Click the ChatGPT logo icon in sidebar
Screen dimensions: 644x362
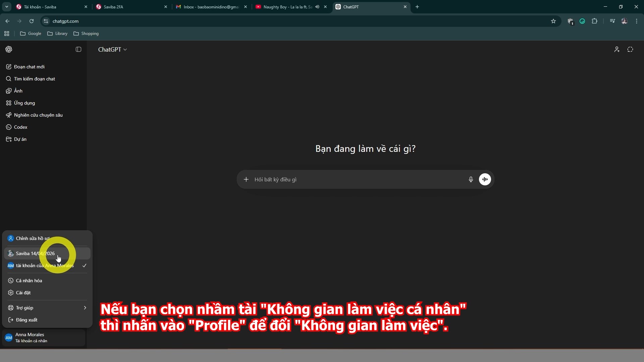9,49
